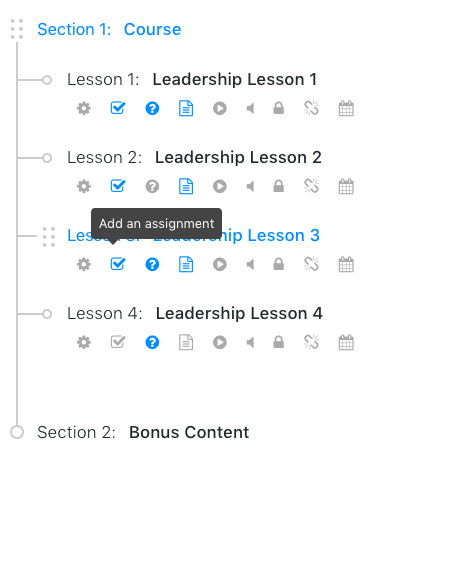The image size is (467, 585).
Task: Add video to Leadership Lesson 1
Action: (x=220, y=109)
